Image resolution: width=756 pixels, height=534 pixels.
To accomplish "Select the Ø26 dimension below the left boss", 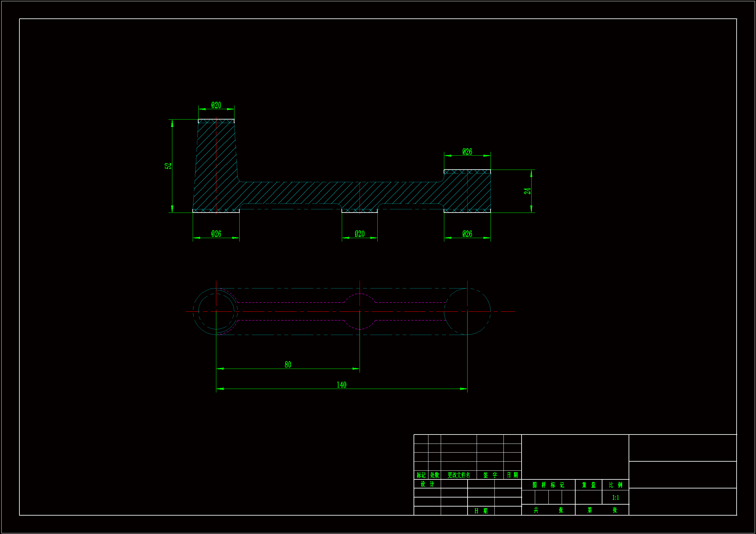I will [x=216, y=234].
